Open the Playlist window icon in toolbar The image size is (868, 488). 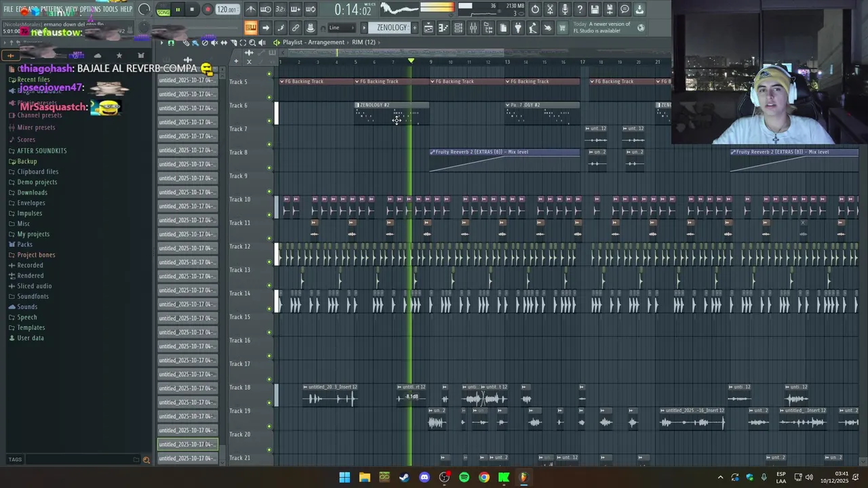click(429, 28)
